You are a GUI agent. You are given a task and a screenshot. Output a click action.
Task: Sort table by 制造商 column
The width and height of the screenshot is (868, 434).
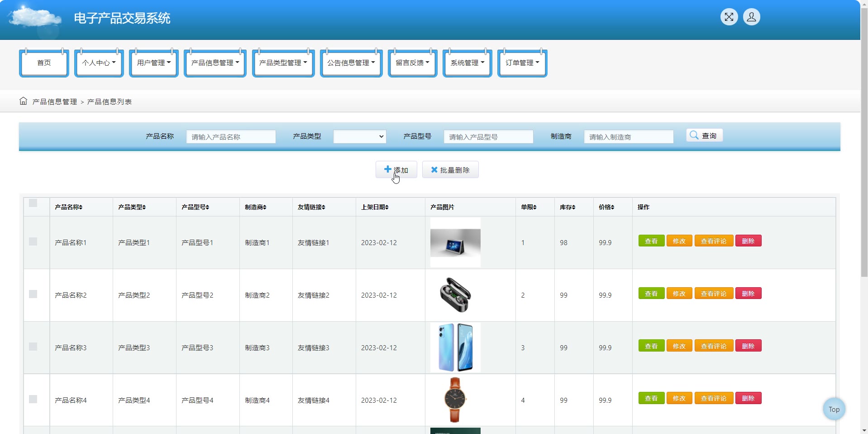(x=256, y=207)
